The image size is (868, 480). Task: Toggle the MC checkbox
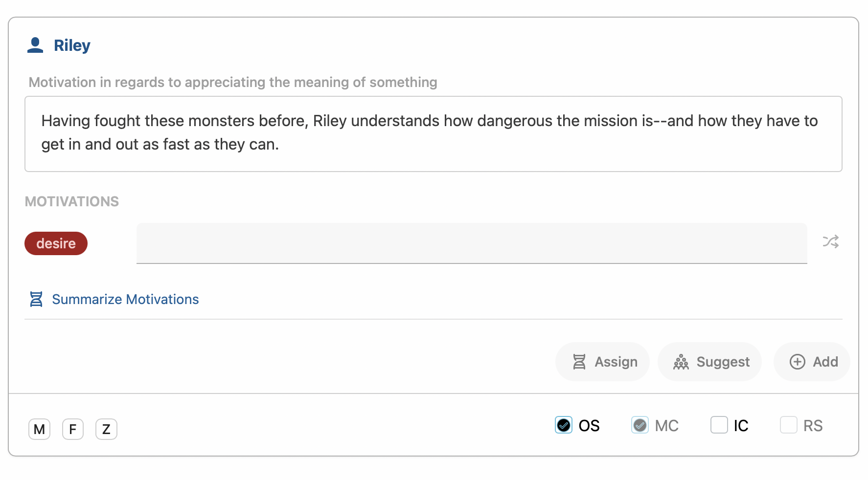[x=640, y=425]
